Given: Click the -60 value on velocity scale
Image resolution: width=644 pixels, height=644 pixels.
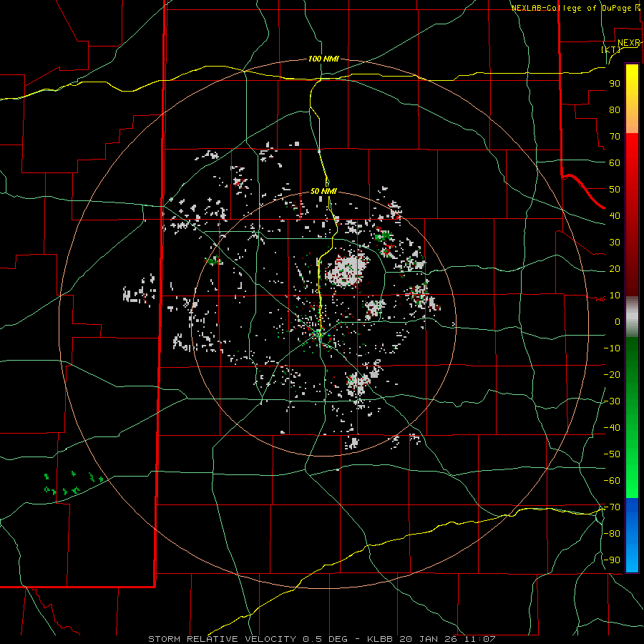Looking at the screenshot, I should pos(612,481).
